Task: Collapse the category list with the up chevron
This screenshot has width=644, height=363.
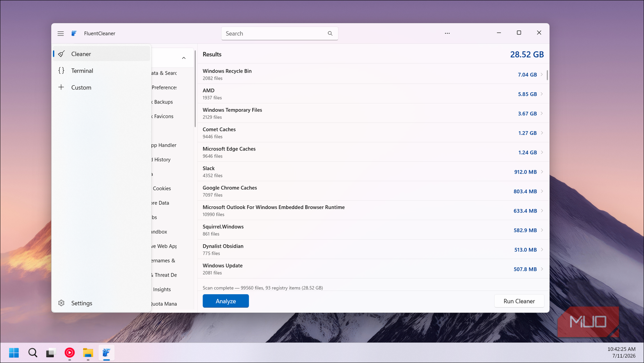Action: point(184,58)
